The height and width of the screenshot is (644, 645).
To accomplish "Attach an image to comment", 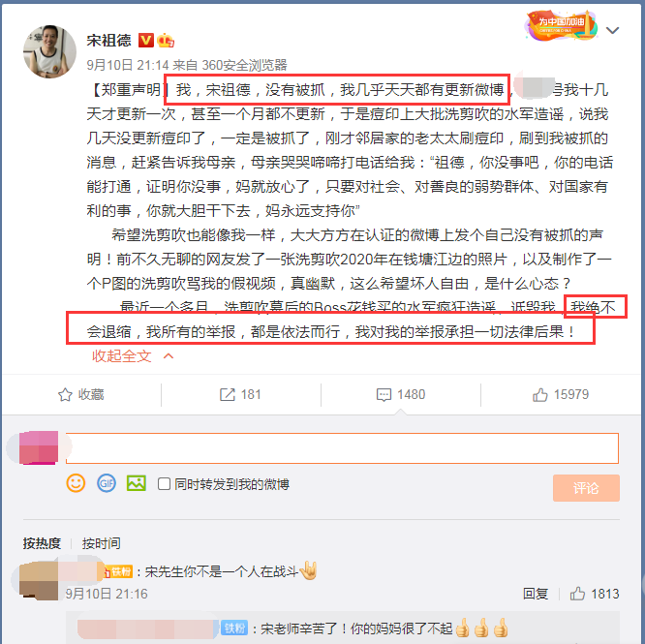I will [x=137, y=483].
